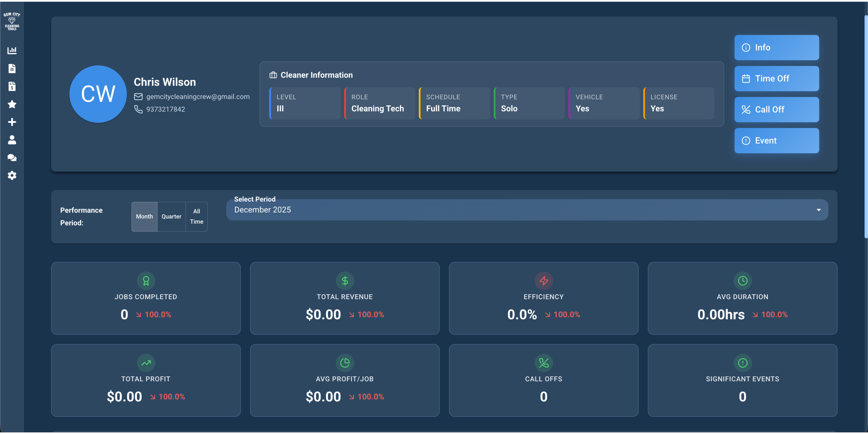
Task: Click the star icon in the sidebar
Action: click(12, 104)
